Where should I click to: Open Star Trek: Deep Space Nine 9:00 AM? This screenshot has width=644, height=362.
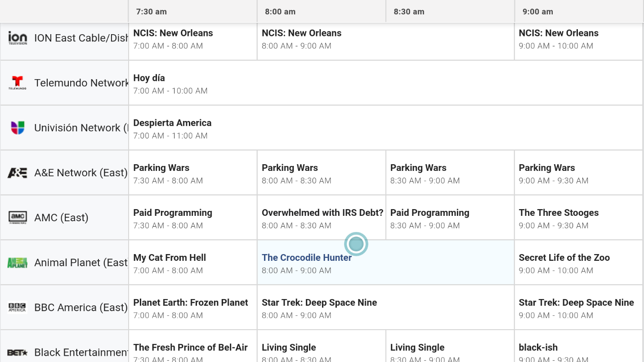[x=578, y=308]
